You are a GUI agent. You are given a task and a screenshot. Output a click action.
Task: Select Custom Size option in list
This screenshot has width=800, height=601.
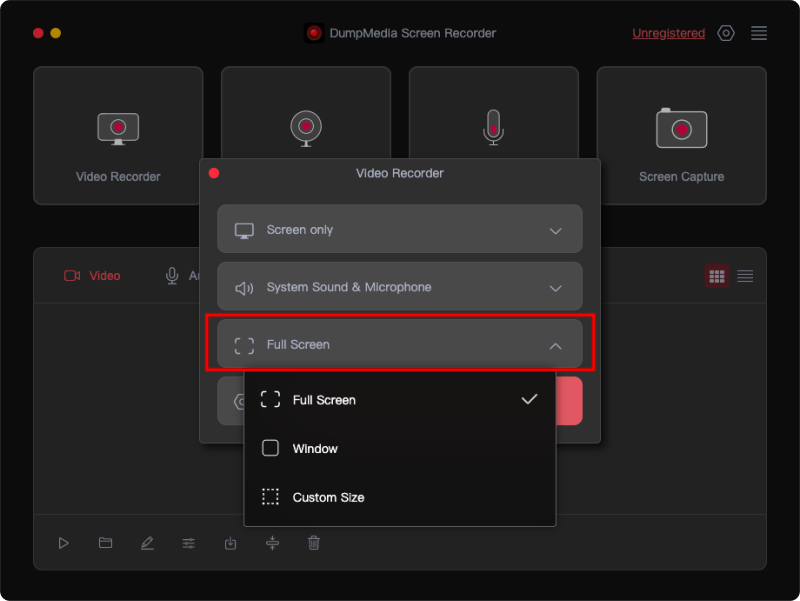[399, 497]
